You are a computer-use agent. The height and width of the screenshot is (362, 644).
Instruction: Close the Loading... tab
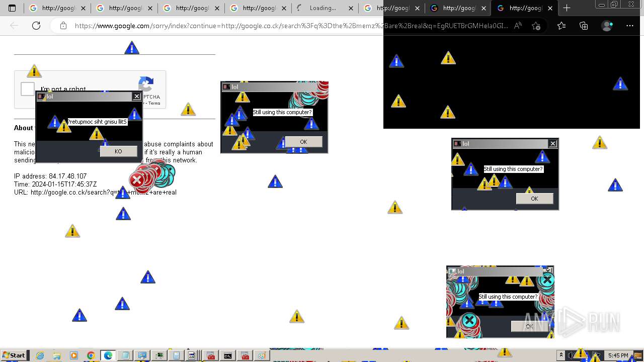351,8
